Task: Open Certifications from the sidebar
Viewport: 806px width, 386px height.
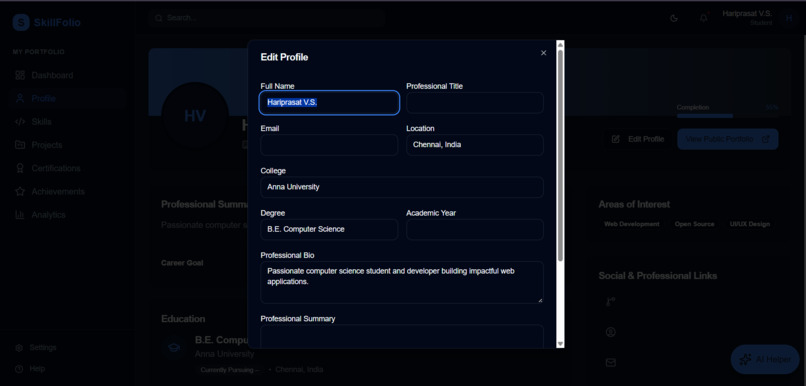Action: click(x=67, y=168)
